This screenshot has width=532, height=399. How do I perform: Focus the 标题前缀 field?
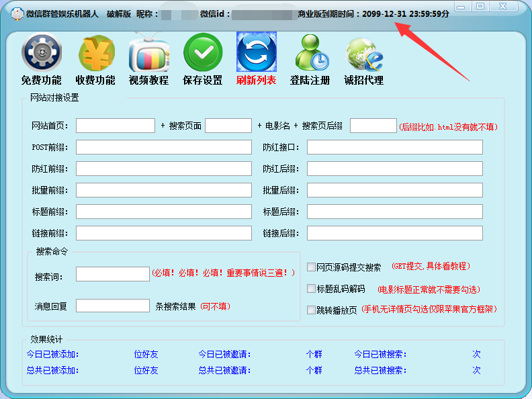click(x=164, y=212)
